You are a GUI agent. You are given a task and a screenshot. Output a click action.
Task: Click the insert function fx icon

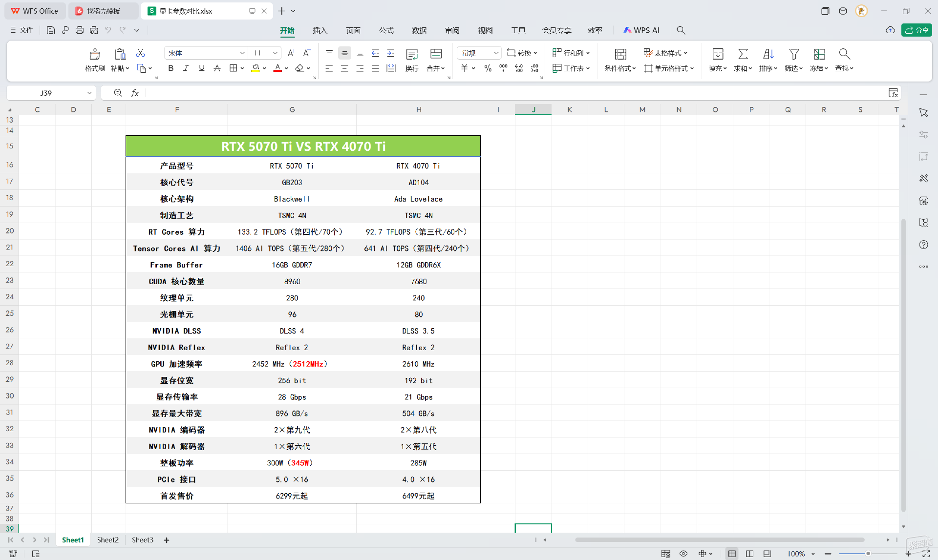click(135, 93)
